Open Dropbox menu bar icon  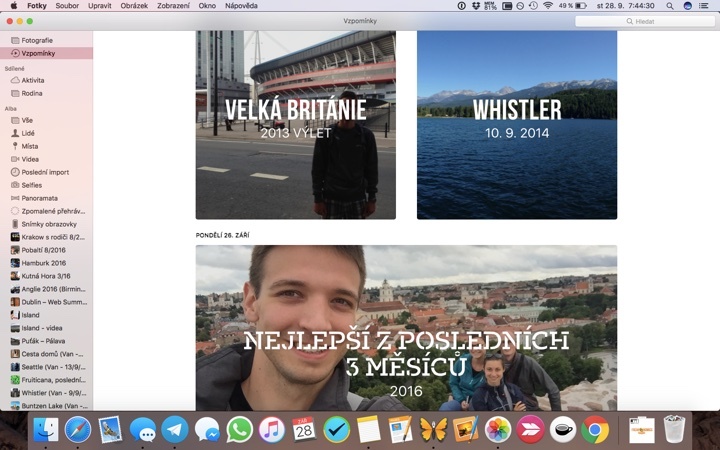click(x=476, y=6)
